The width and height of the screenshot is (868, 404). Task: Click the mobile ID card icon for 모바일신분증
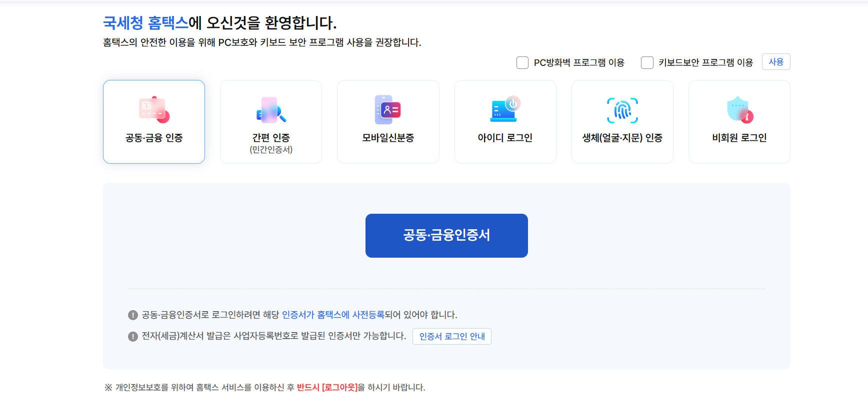pyautogui.click(x=388, y=110)
